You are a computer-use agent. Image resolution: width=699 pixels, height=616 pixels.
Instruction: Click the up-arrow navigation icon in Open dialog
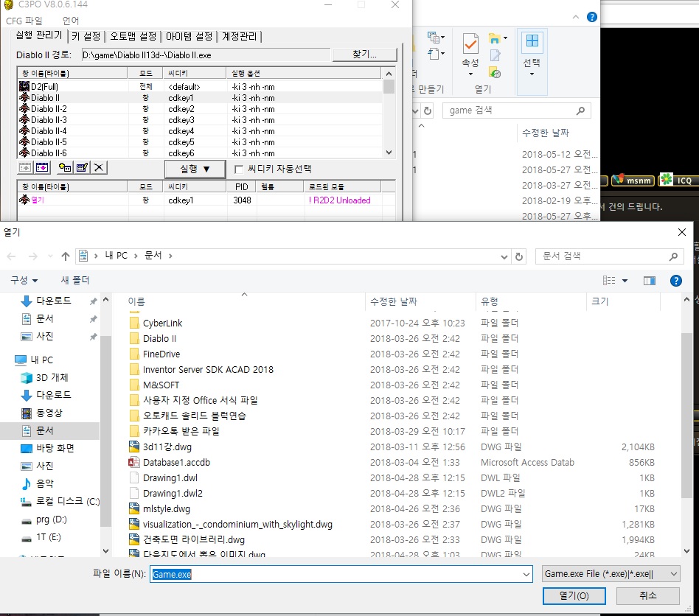click(x=66, y=256)
